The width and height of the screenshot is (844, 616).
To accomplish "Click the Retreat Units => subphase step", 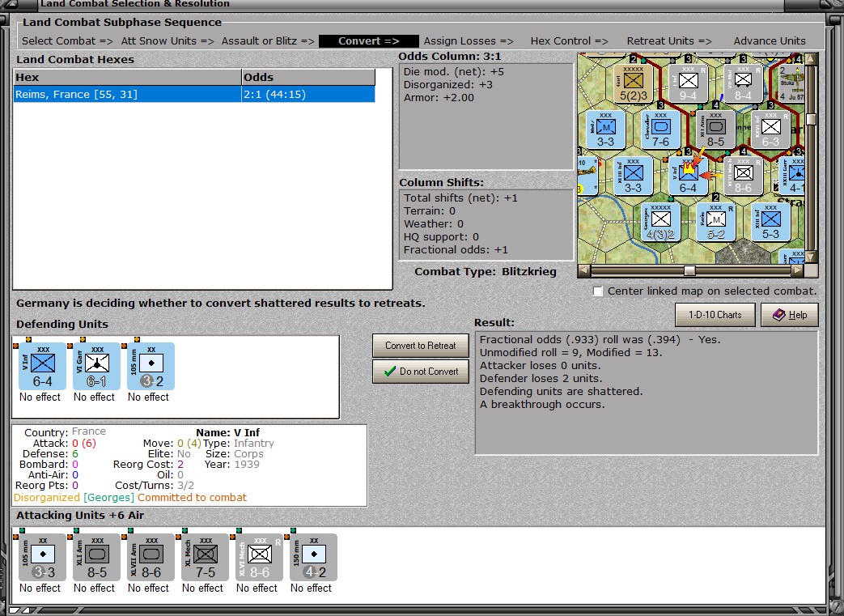I will pos(669,41).
